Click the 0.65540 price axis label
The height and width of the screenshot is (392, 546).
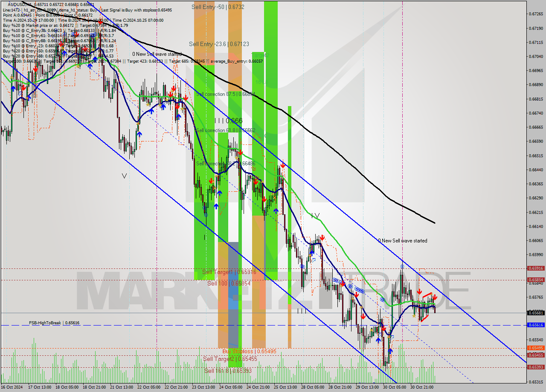535,340
